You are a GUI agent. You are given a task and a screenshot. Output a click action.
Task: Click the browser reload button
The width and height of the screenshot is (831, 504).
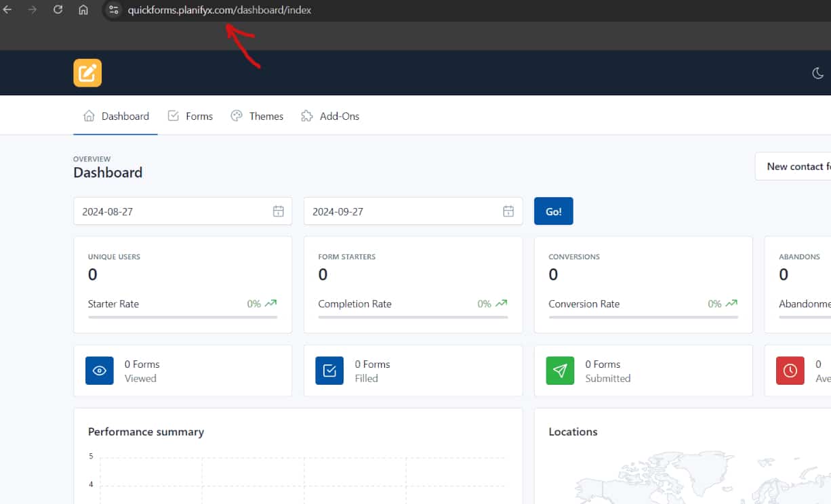point(58,10)
